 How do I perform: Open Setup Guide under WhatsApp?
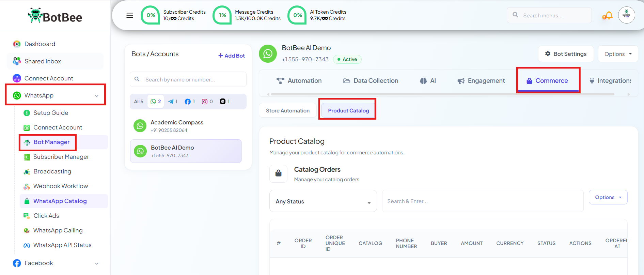coord(51,113)
